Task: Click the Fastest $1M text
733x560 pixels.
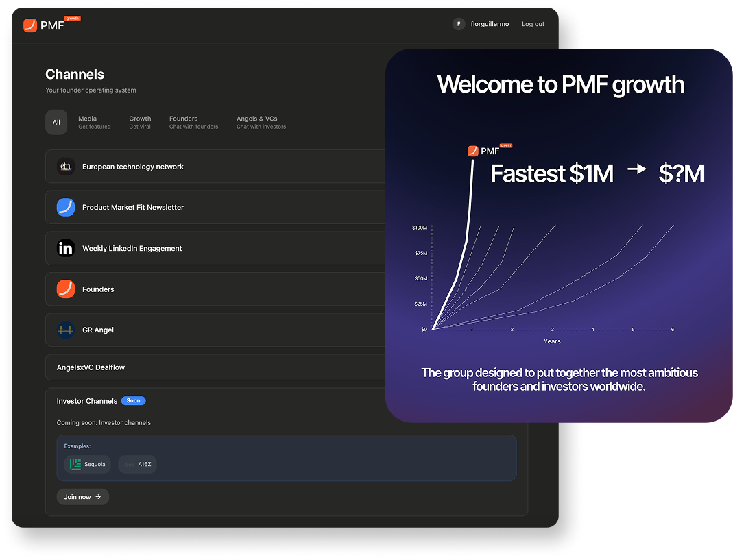Action: (x=551, y=173)
